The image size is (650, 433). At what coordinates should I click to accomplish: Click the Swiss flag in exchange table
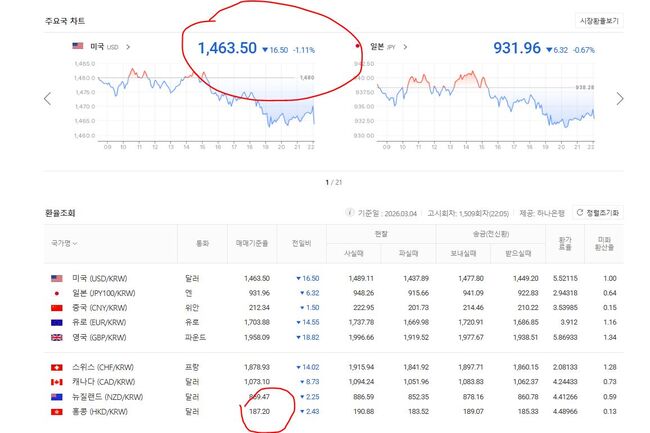click(x=55, y=367)
